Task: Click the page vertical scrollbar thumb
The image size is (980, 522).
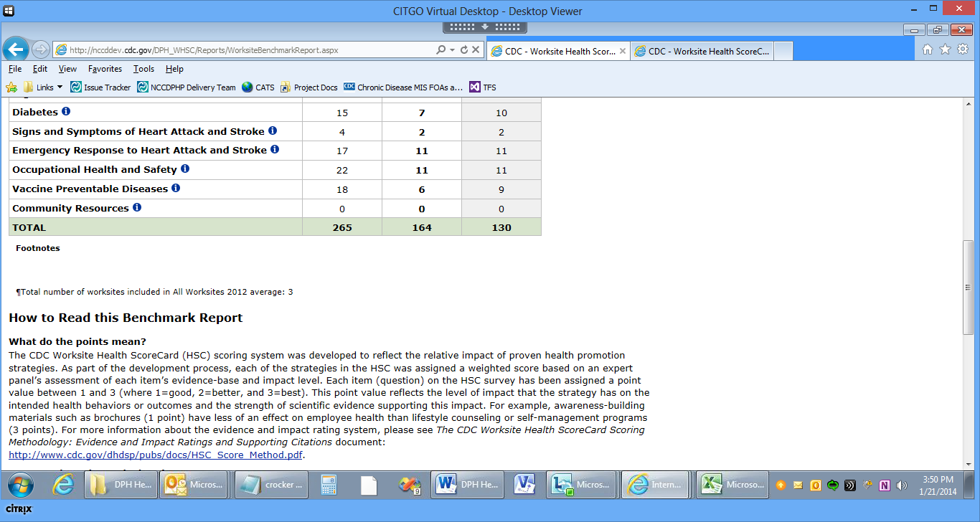Action: point(968,287)
